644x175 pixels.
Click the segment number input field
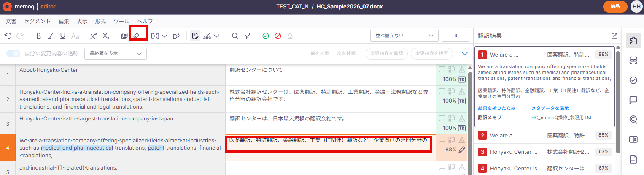coord(456,36)
